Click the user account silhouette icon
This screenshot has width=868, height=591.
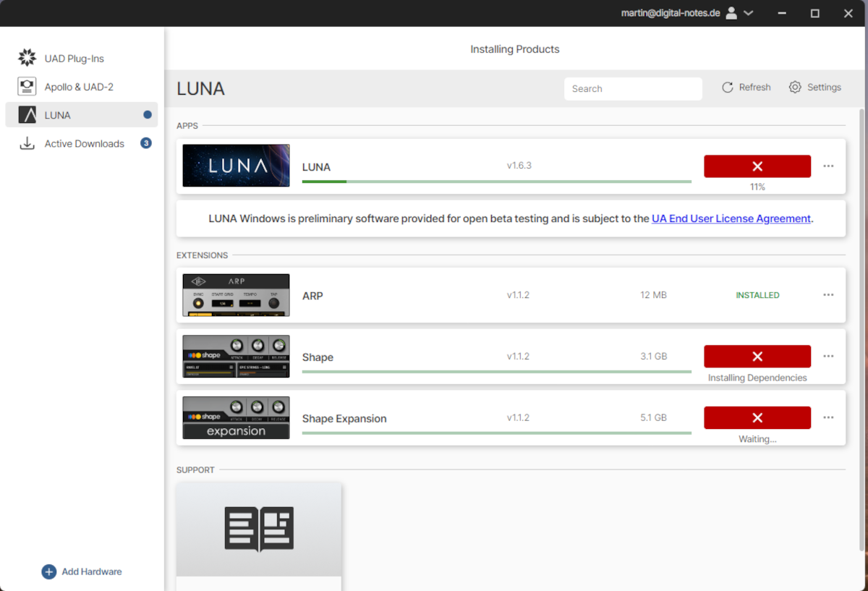731,13
